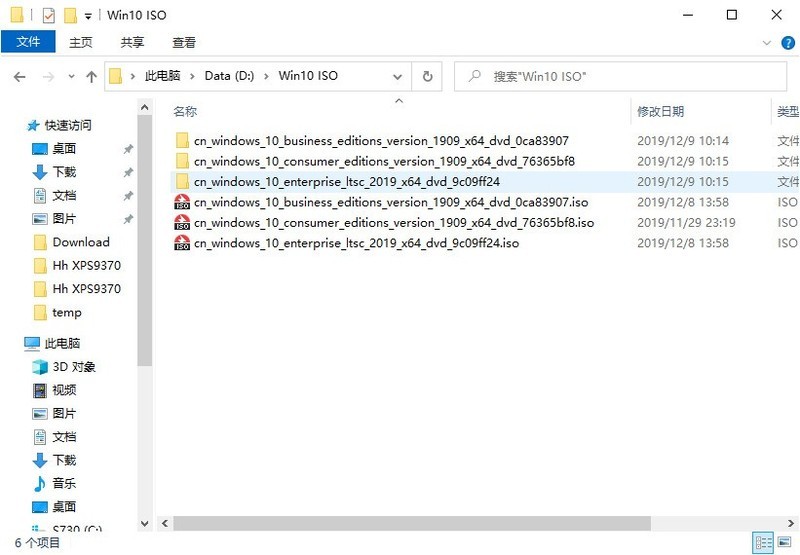Select folder cn_windows_10_business_editions_version_1909_x64_dvd_0ca83907
Viewport: 800px width, 555px height.
(381, 141)
